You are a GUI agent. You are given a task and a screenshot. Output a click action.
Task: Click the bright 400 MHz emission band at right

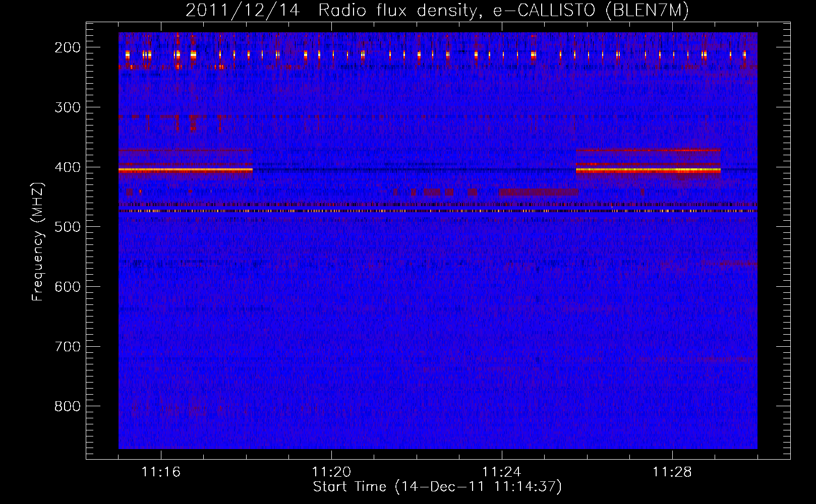pos(648,170)
